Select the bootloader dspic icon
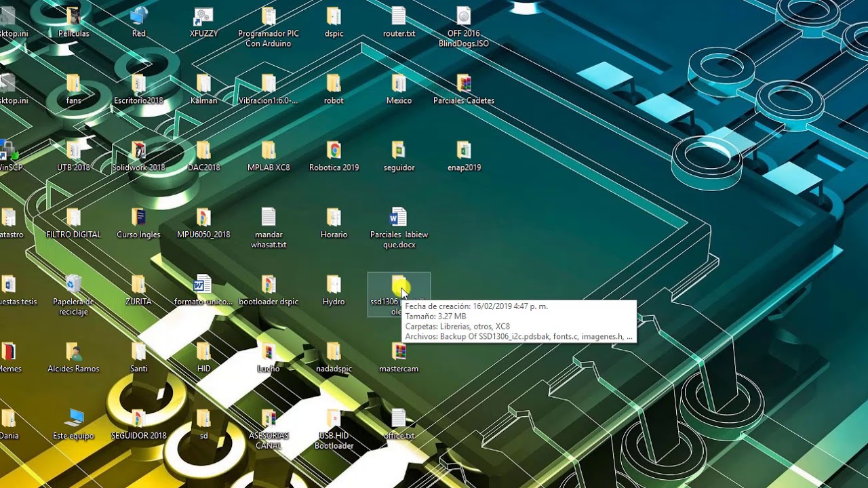Image resolution: width=868 pixels, height=488 pixels. click(x=269, y=285)
